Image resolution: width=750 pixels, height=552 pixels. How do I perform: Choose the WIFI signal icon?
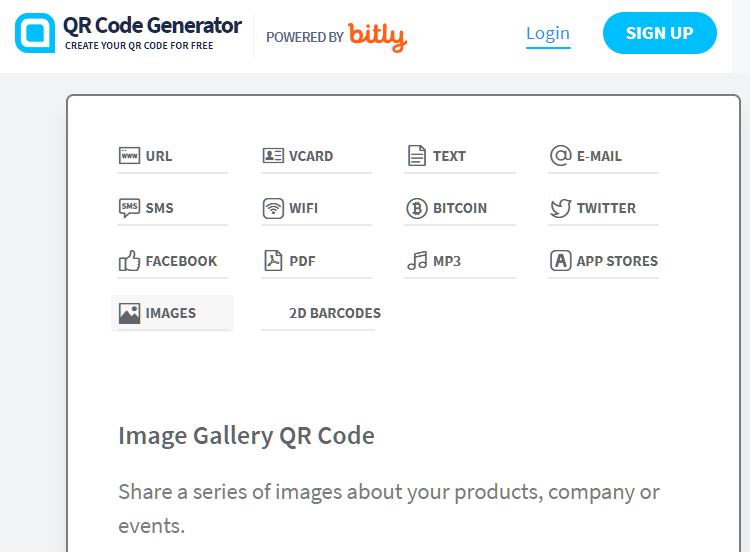click(x=273, y=208)
